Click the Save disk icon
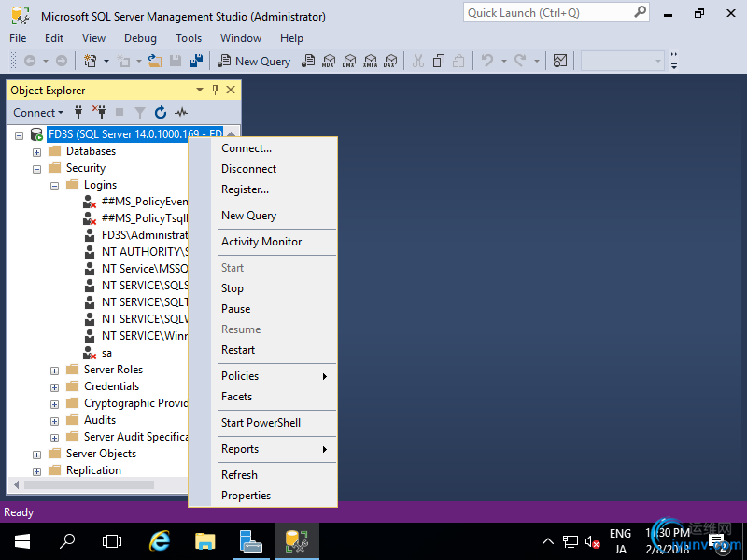Screen dimensions: 747x560 point(176,61)
